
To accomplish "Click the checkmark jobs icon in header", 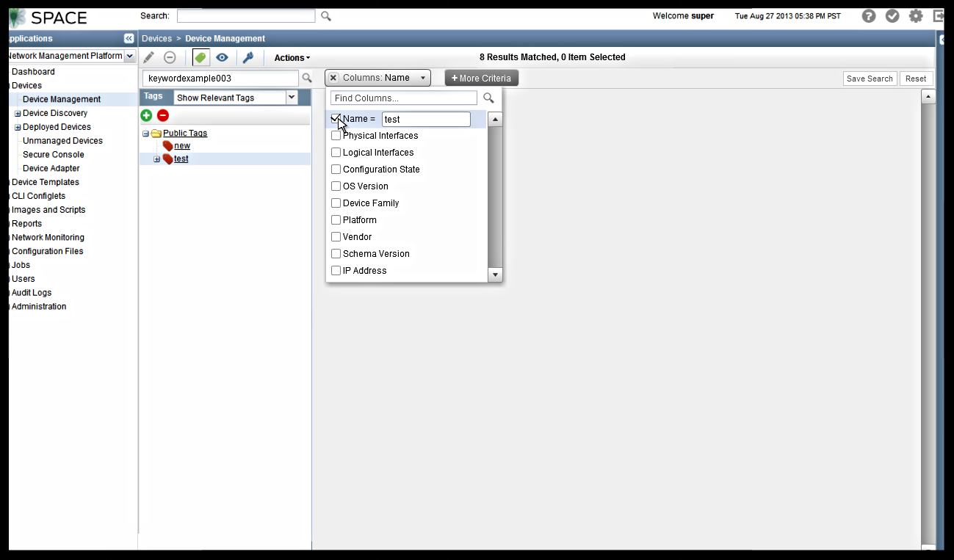I will 892,16.
